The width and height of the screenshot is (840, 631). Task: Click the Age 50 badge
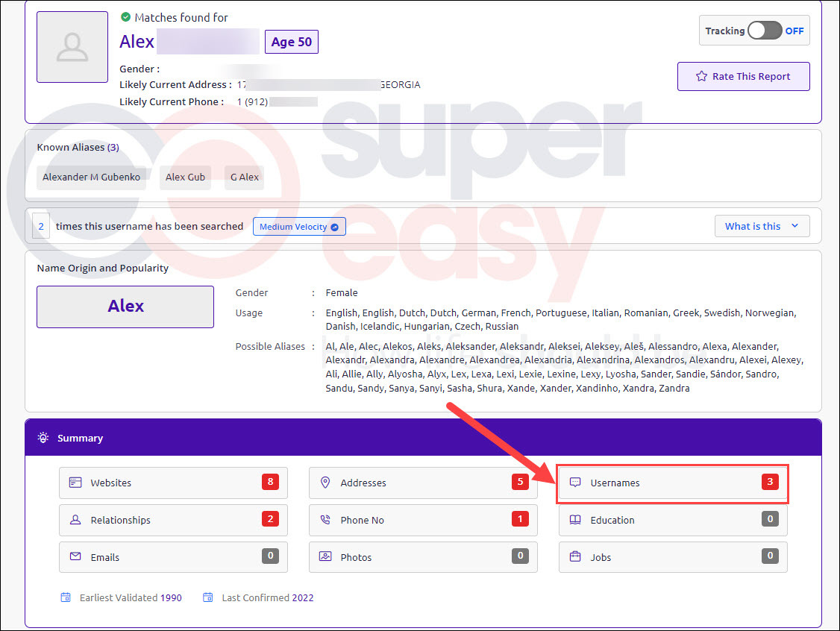tap(292, 42)
